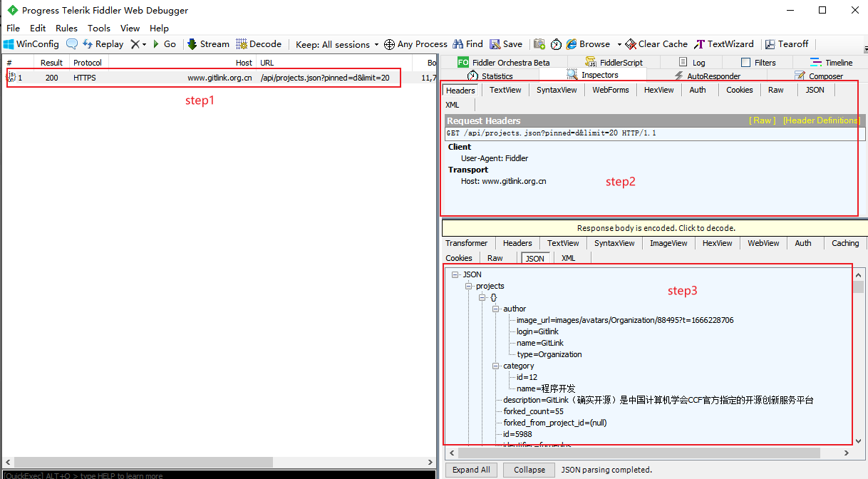The height and width of the screenshot is (479, 868).
Task: Save sessions with Save icon
Action: (x=506, y=44)
